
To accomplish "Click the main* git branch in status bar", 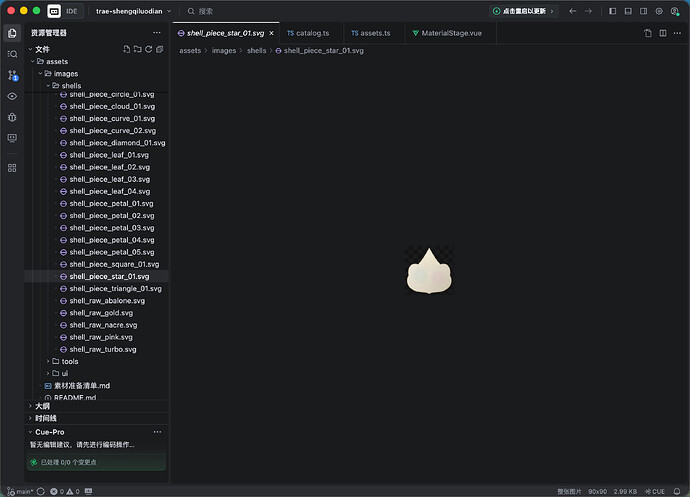I will (x=20, y=491).
